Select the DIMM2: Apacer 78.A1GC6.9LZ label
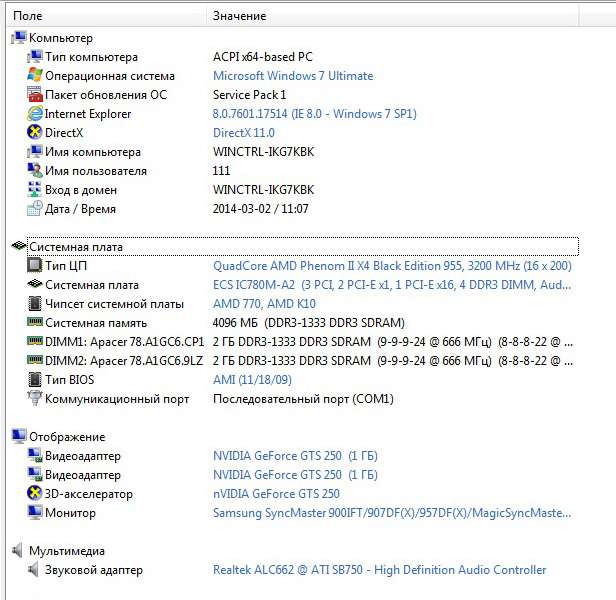Viewport: 616px width, 600px height. [124, 361]
